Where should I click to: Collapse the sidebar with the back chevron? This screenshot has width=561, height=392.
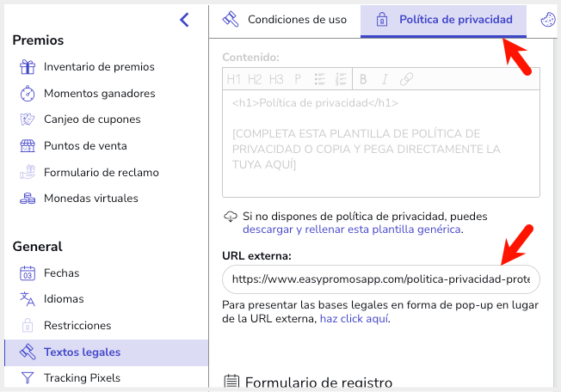click(184, 20)
